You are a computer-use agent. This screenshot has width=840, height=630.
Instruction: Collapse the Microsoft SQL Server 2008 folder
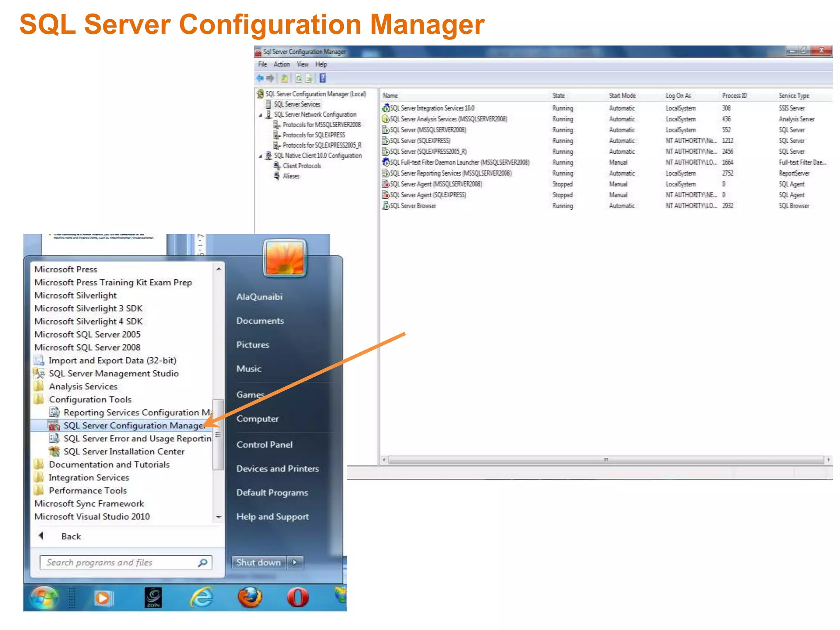pos(87,347)
